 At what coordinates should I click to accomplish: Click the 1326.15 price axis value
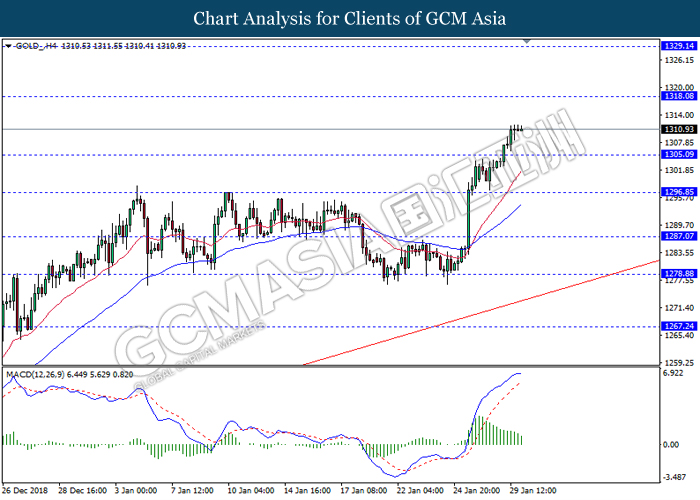point(679,60)
